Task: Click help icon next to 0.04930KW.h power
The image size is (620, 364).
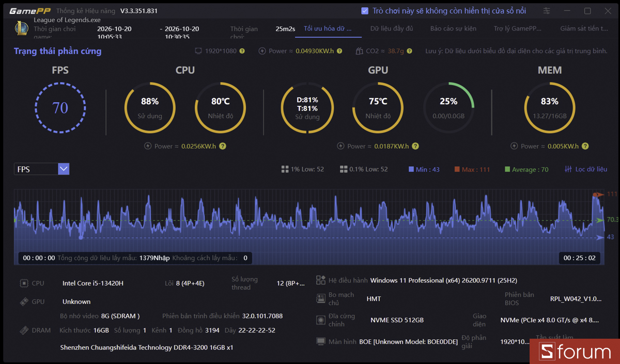Action: coord(339,51)
